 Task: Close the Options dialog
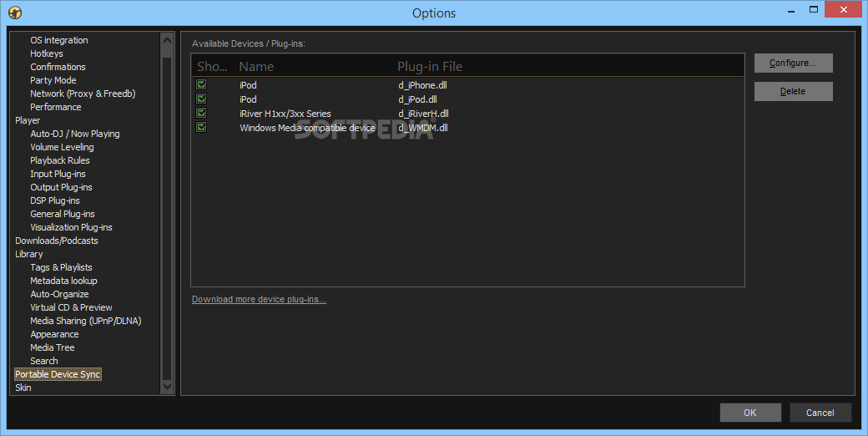coord(844,9)
